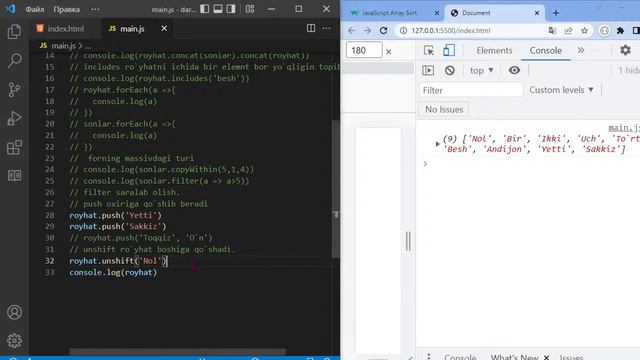This screenshot has width=640, height=360.
Task: Click the console prompt chevron
Action: (x=425, y=164)
